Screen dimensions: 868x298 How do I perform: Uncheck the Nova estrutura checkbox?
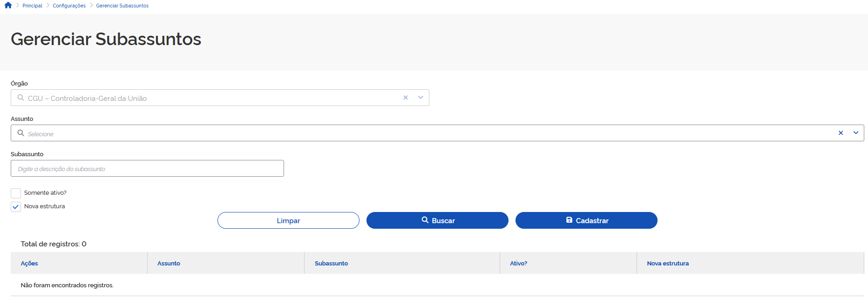(16, 207)
